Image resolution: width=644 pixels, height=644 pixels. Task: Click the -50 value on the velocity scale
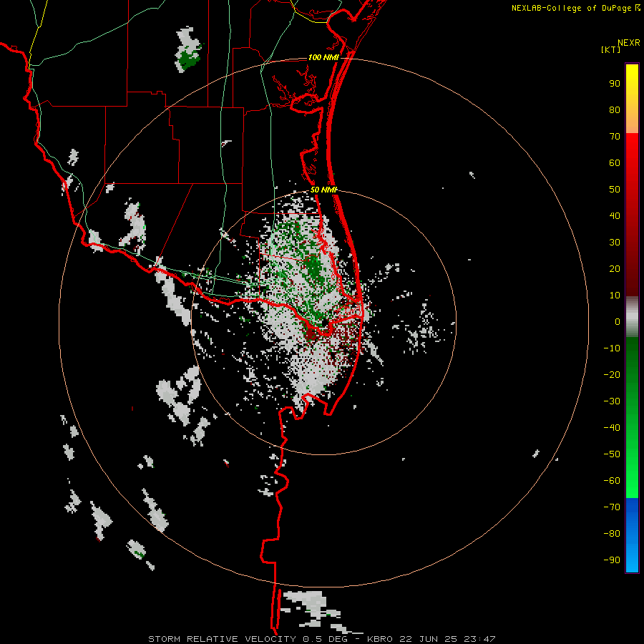[612, 454]
